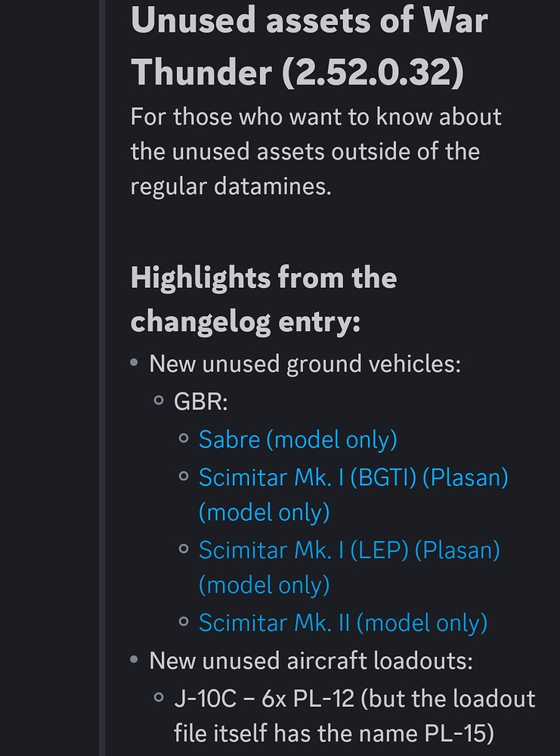The width and height of the screenshot is (560, 756).
Task: Click the hollow bullet beside "GBR:"
Action: tap(159, 401)
